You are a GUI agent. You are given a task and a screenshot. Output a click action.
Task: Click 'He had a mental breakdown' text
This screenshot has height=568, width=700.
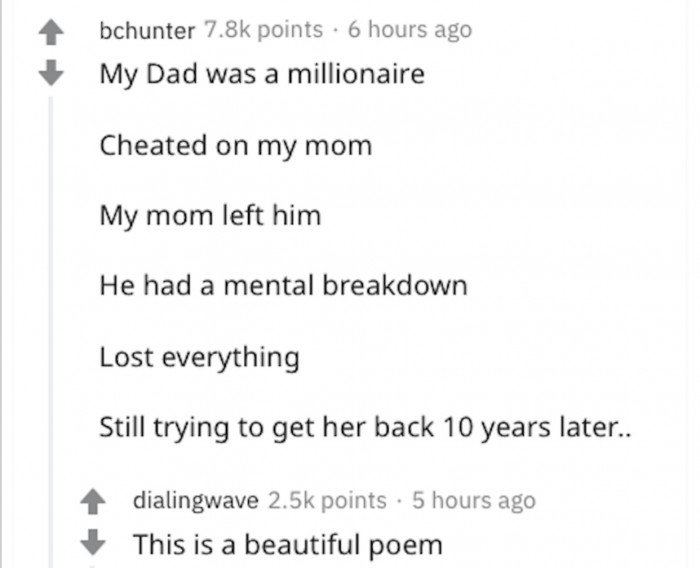tap(283, 287)
